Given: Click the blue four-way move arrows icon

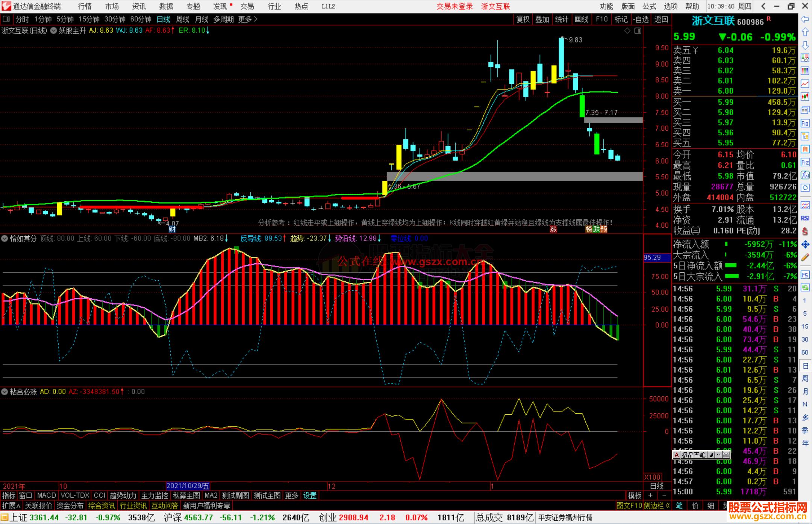Looking at the screenshot, I should click(x=805, y=245).
